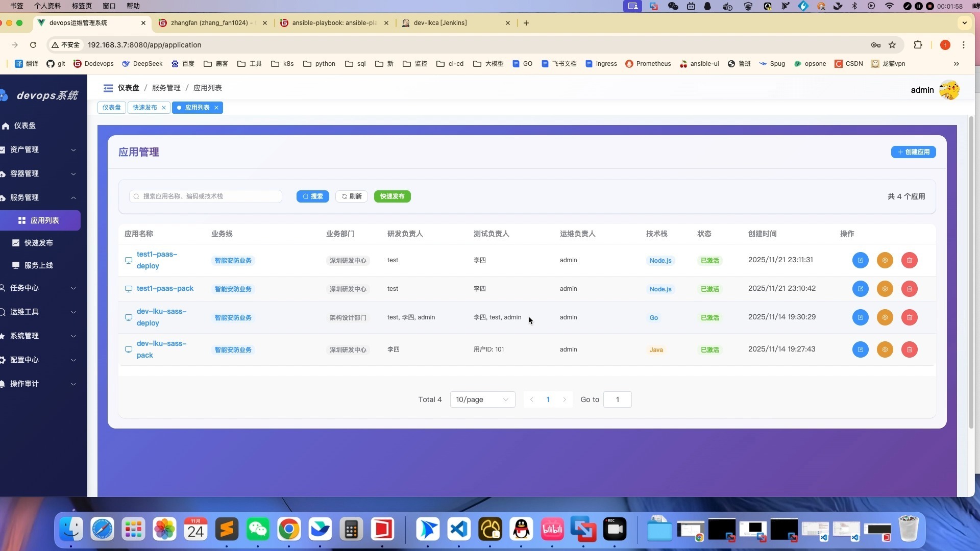Open the browser extensions puzzle icon
This screenshot has width=980, height=551.
(918, 45)
